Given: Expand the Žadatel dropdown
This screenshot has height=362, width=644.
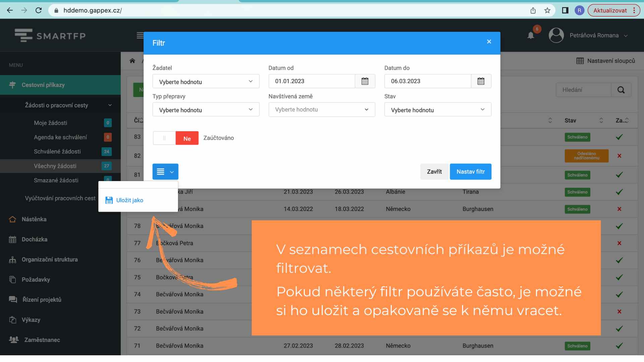Looking at the screenshot, I should (x=206, y=81).
